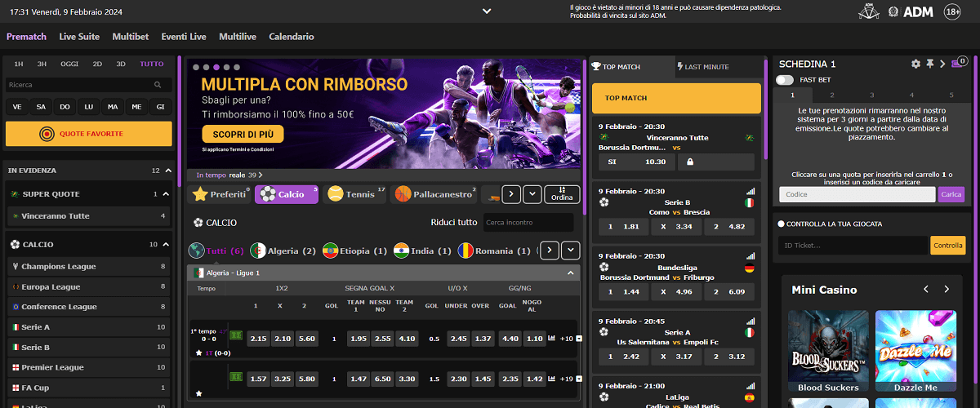Click the star icon on the Preferiti tab
Viewport: 980px width, 408px height.
pos(199,194)
